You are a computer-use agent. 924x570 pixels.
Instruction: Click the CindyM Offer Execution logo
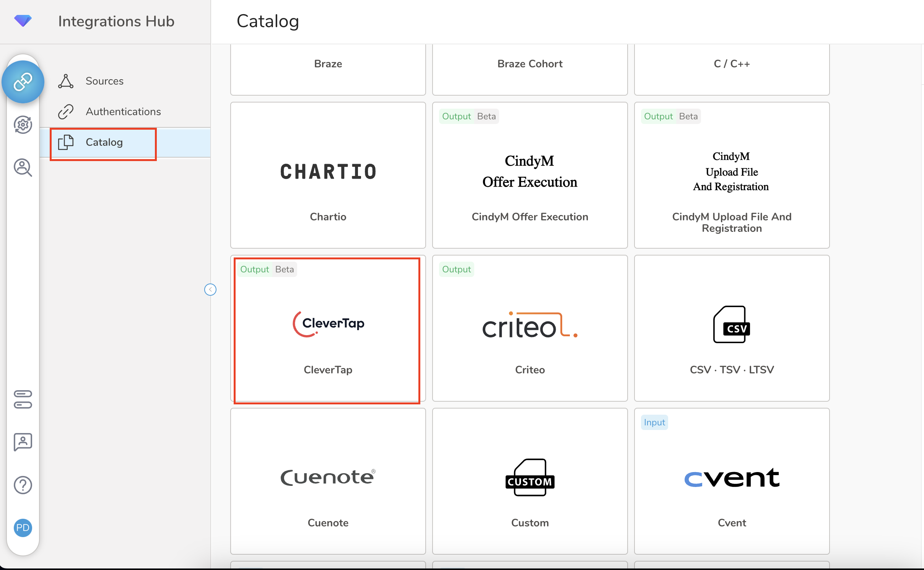point(530,171)
